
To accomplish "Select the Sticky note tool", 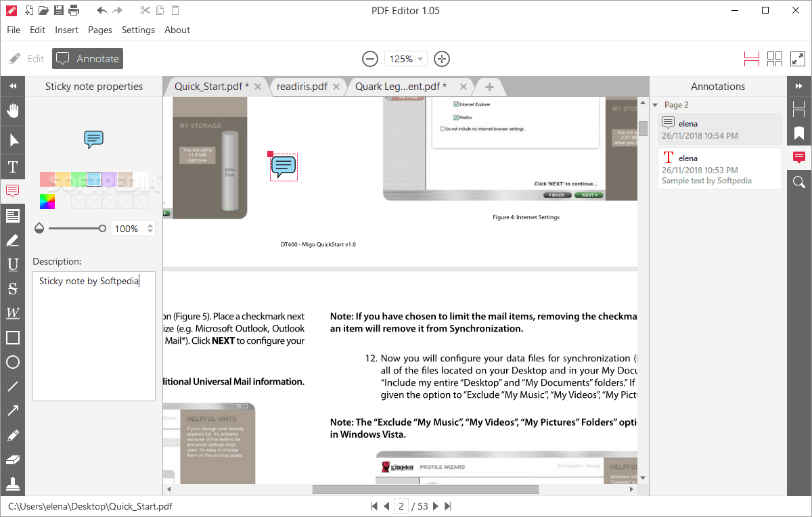I will click(12, 191).
